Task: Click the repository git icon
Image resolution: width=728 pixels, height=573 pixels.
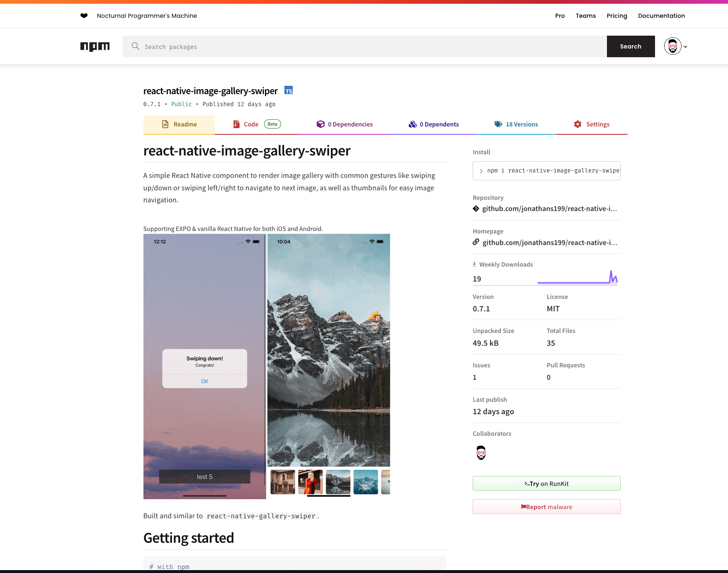Action: [x=476, y=209]
